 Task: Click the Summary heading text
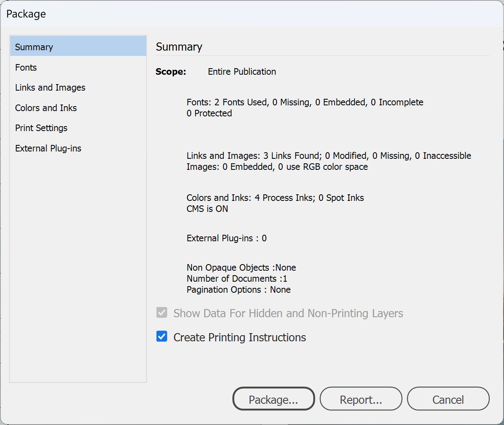point(179,47)
